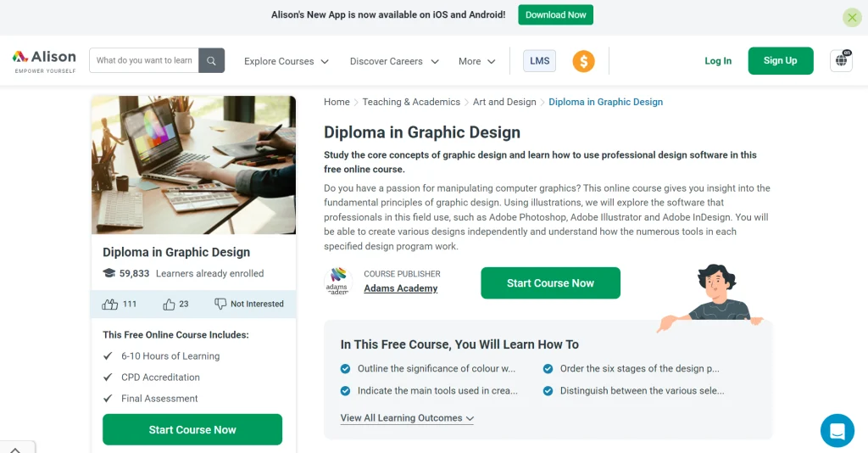Open the globe language selector icon
The width and height of the screenshot is (868, 453).
841,60
